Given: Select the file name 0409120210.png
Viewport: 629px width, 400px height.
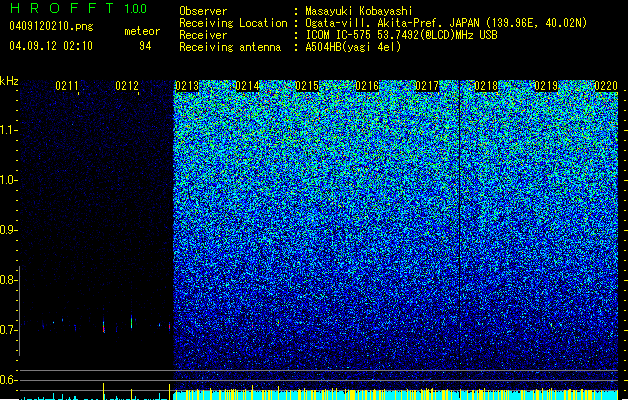Looking at the screenshot, I should (51, 27).
